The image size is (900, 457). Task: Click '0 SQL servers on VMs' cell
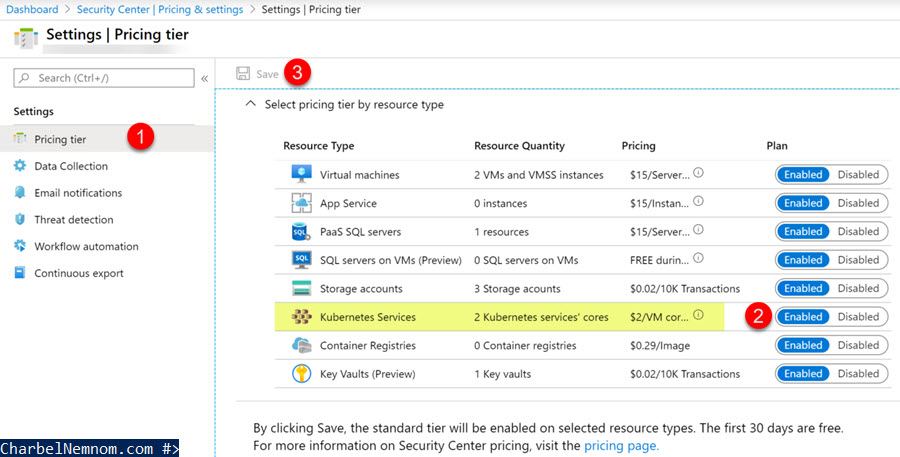[x=526, y=260]
